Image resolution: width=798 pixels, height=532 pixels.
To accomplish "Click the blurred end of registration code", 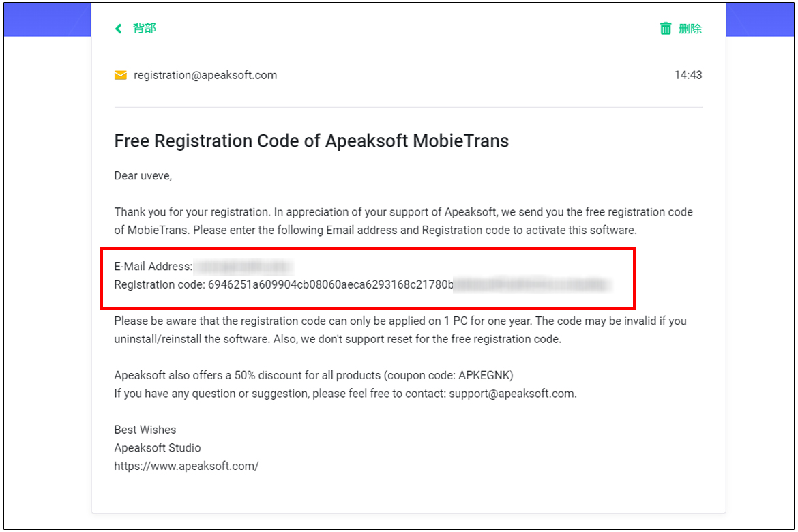I will (x=532, y=284).
